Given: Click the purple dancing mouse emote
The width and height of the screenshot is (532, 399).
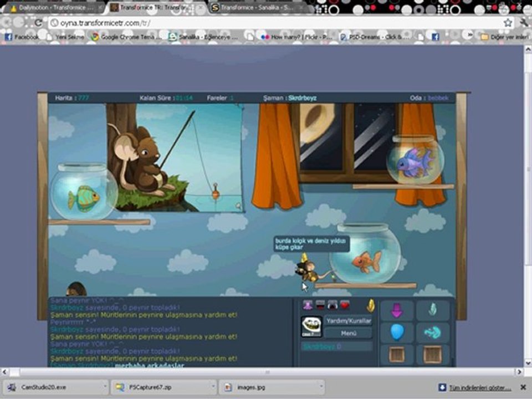Looking at the screenshot, I should 308,305.
